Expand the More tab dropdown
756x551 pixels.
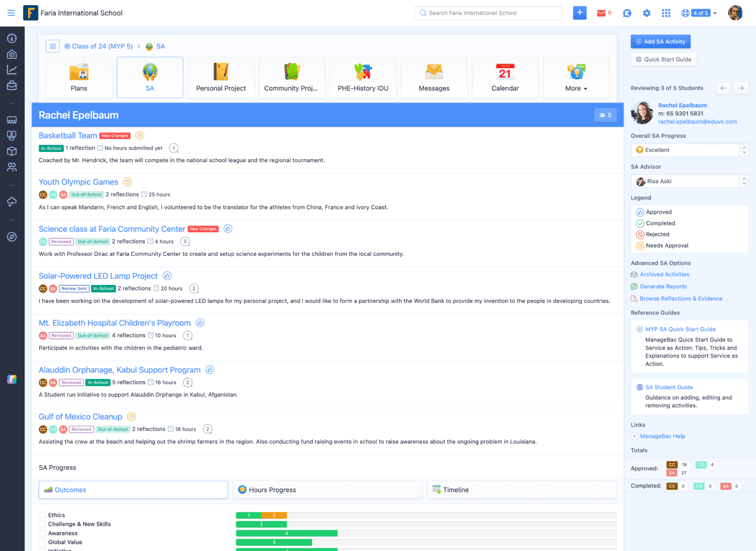click(576, 77)
